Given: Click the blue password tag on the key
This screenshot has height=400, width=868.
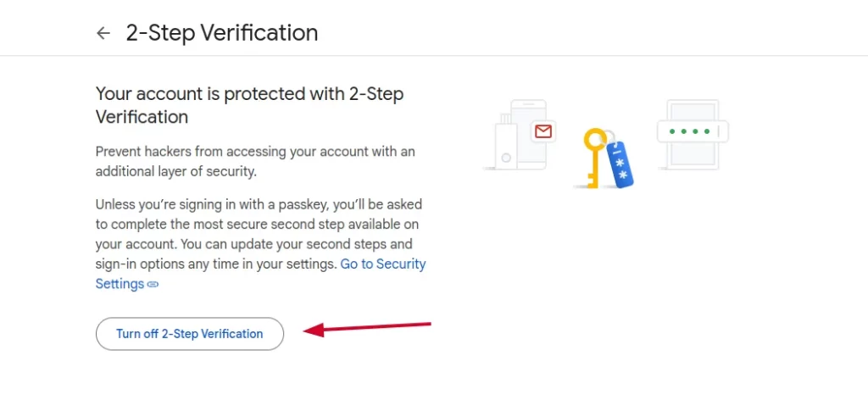Looking at the screenshot, I should pos(620,164).
